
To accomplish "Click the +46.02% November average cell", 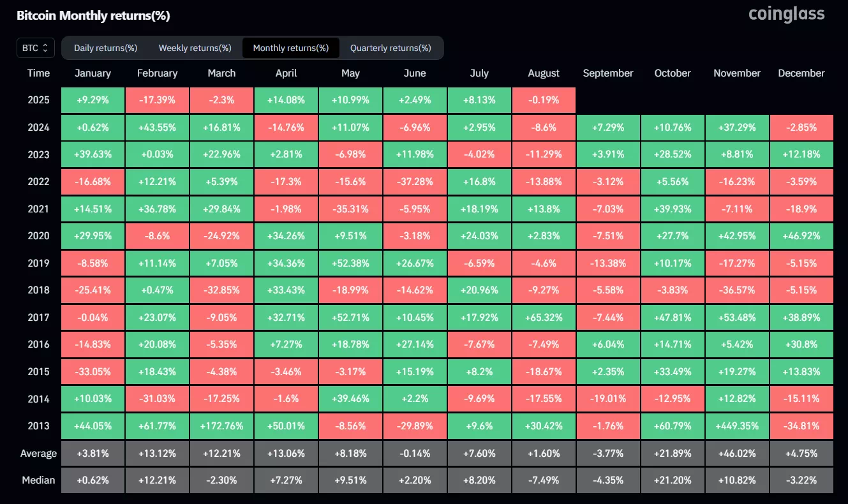I will 737,454.
